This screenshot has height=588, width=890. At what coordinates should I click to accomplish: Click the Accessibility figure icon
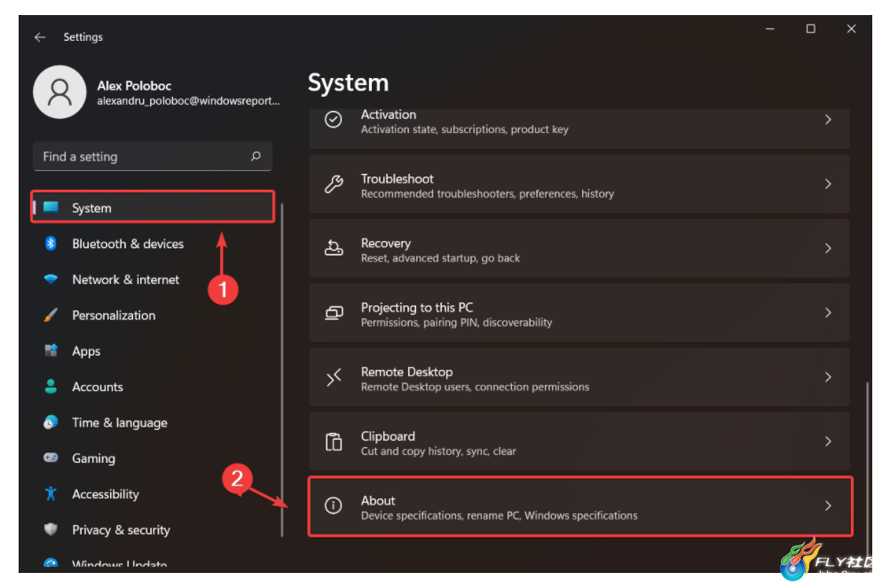click(51, 494)
